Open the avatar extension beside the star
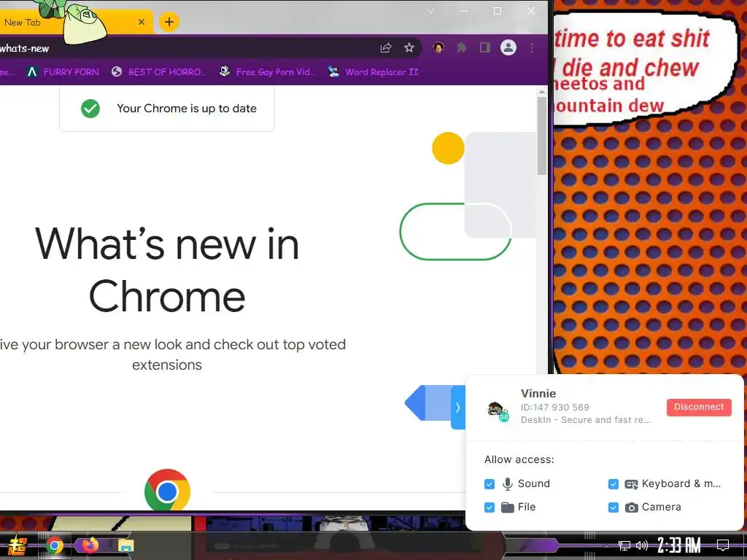The height and width of the screenshot is (560, 747). coord(438,47)
